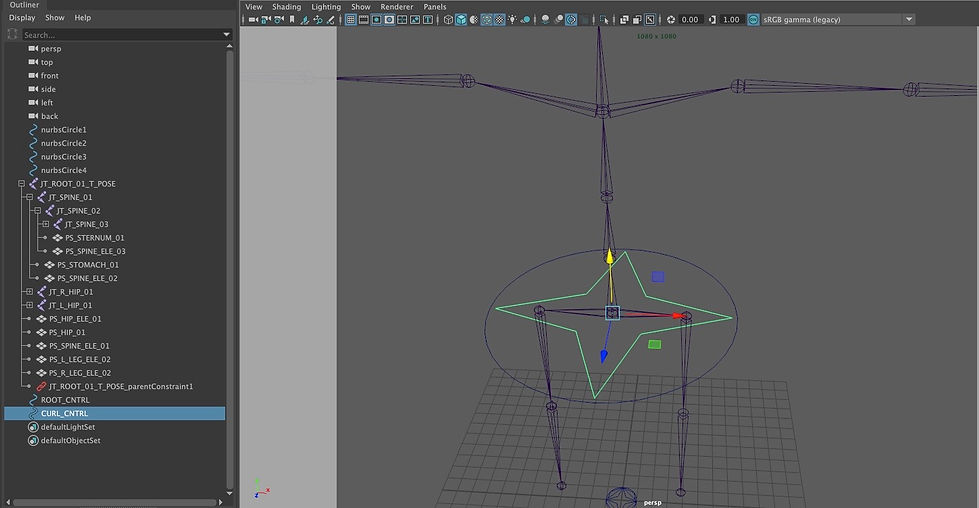Select the JT_ROOT_01_T_POSE_parentConstraint1 node
Image resolution: width=979 pixels, height=508 pixels.
point(121,386)
